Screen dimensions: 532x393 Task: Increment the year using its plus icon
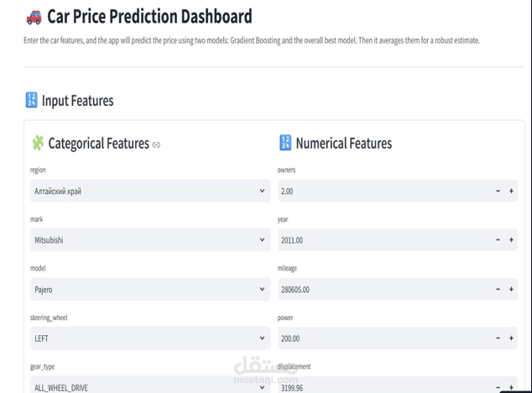511,240
